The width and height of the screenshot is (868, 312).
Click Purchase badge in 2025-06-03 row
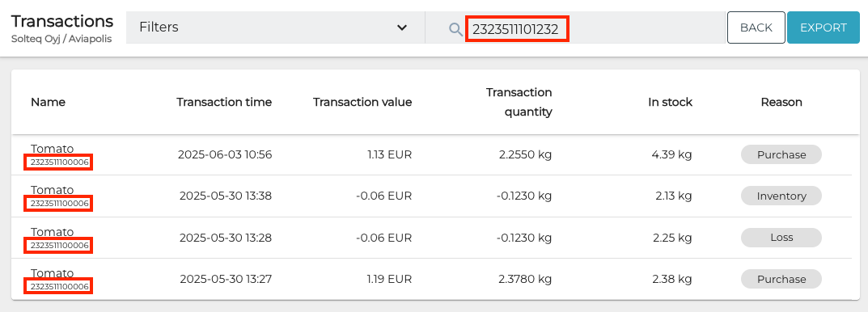tap(781, 155)
